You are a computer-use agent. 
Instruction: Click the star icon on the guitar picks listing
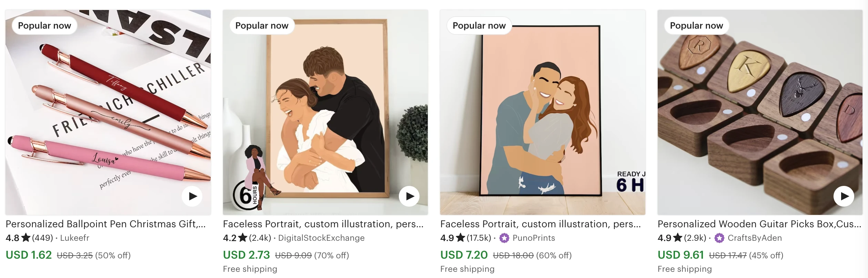point(678,238)
